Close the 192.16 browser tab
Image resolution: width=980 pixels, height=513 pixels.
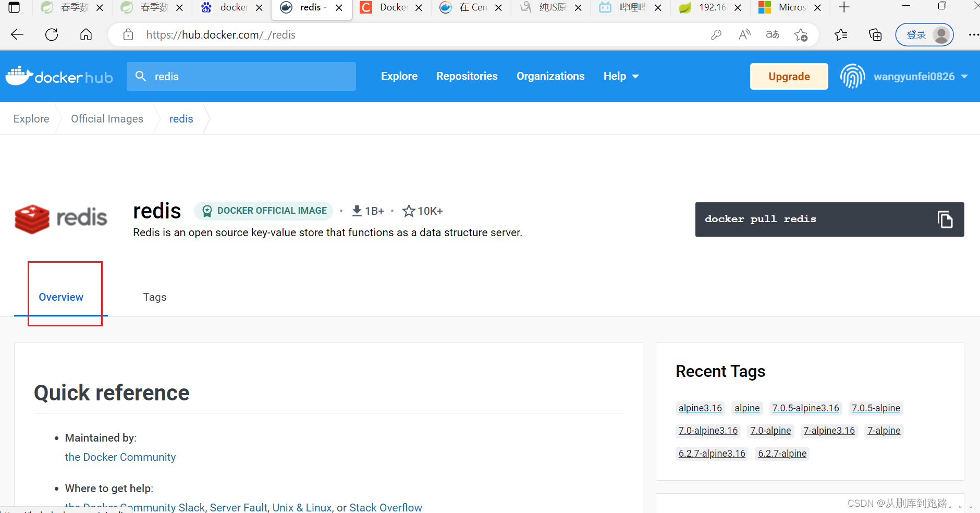pyautogui.click(x=738, y=7)
